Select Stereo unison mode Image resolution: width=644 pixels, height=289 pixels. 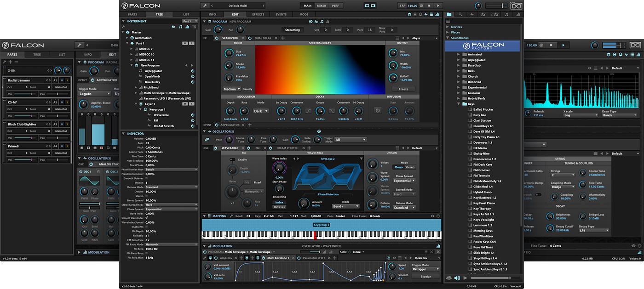coord(410,167)
